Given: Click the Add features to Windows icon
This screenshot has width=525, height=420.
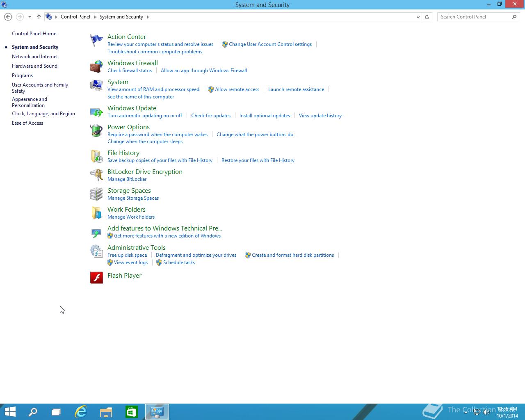Looking at the screenshot, I should pos(96,233).
